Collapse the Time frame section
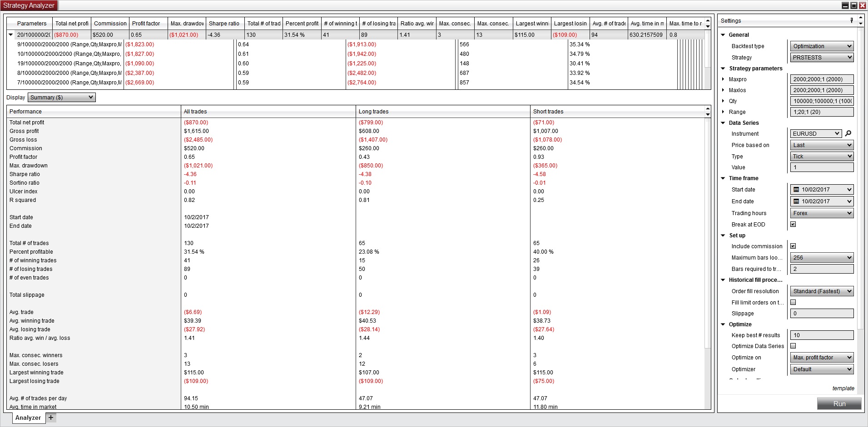Image resolution: width=868 pixels, height=427 pixels. tap(723, 178)
